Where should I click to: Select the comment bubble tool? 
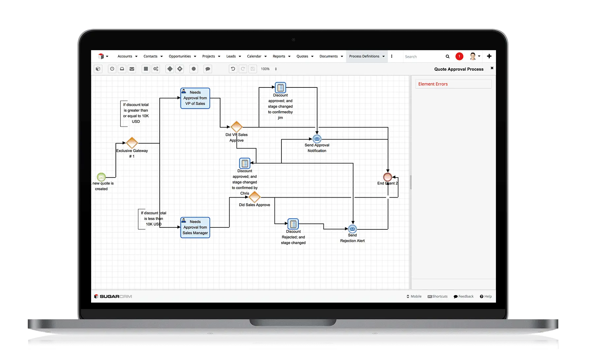[x=208, y=69]
